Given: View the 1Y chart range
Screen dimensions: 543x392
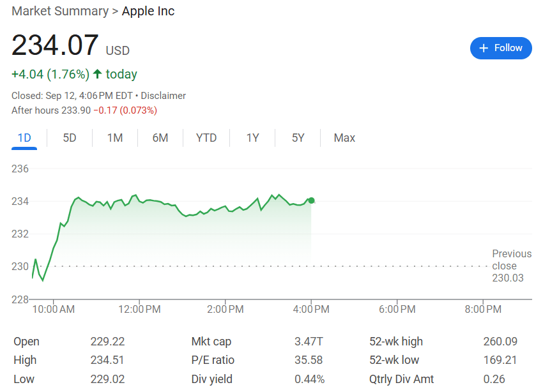Looking at the screenshot, I should 252,138.
